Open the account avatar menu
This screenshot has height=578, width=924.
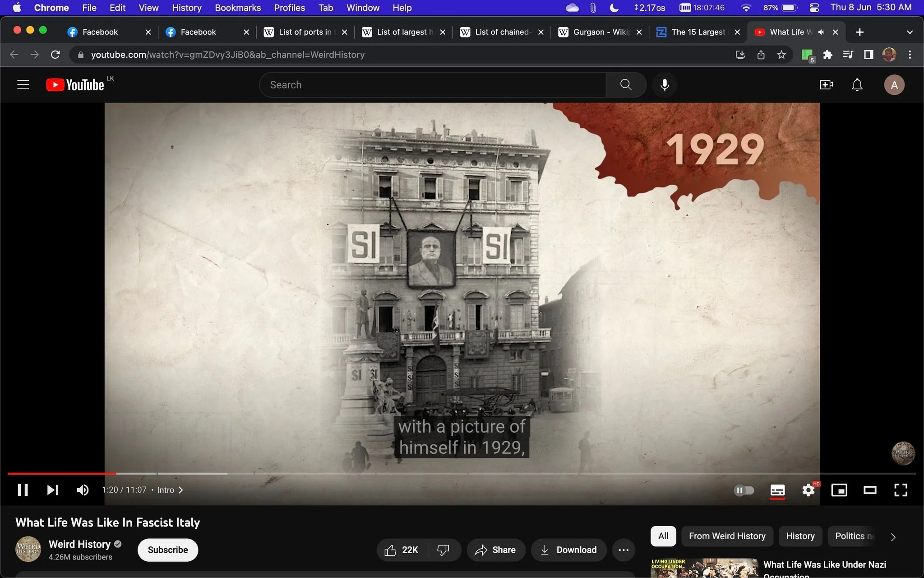click(x=894, y=85)
